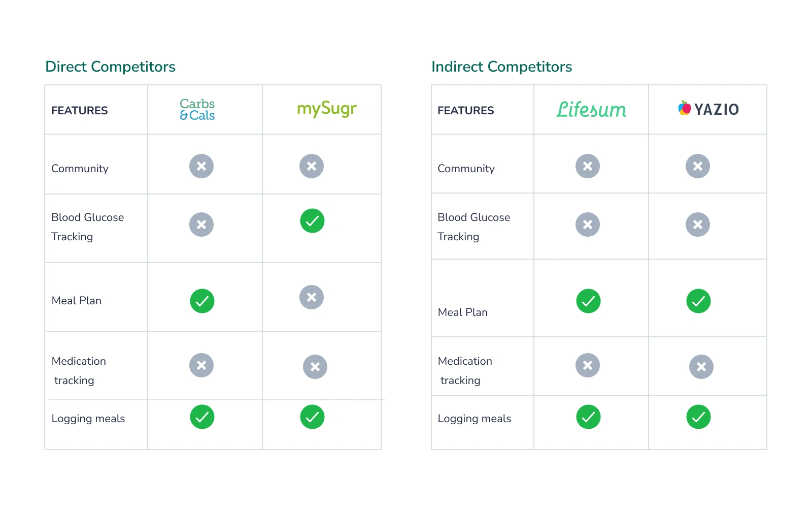Viewport: 812px width, 508px height.
Task: Click YAZIO Community cross icon
Action: [x=698, y=166]
